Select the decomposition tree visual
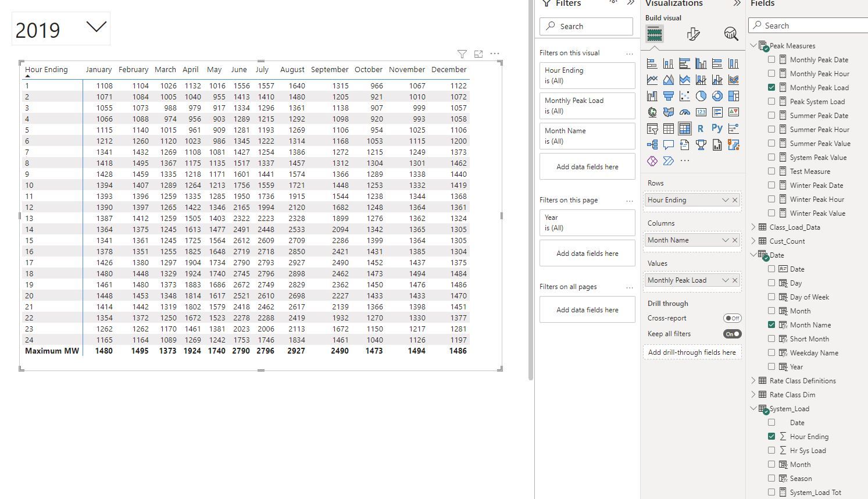The width and height of the screenshot is (868, 499). pos(652,145)
